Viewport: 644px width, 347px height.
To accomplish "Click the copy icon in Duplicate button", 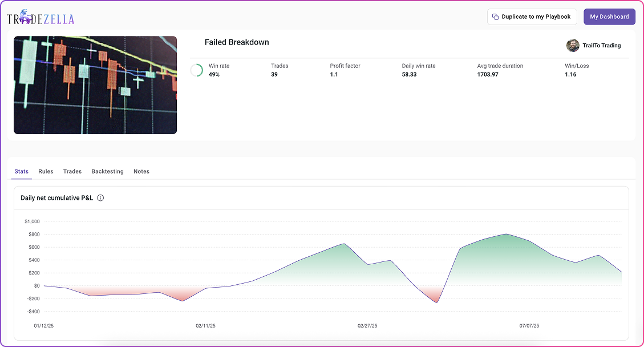I will point(495,17).
